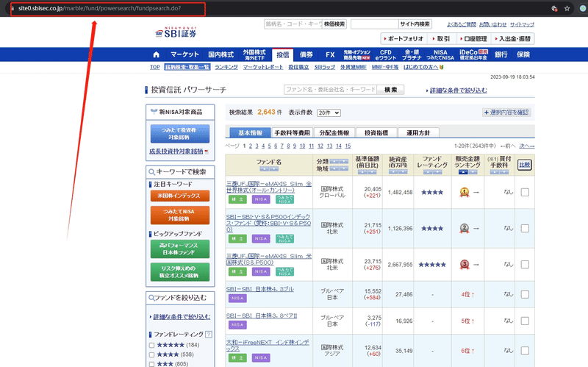The height and width of the screenshot is (367, 588).
Task: Click 米国株インデックス orange keyword button
Action: coord(180,196)
